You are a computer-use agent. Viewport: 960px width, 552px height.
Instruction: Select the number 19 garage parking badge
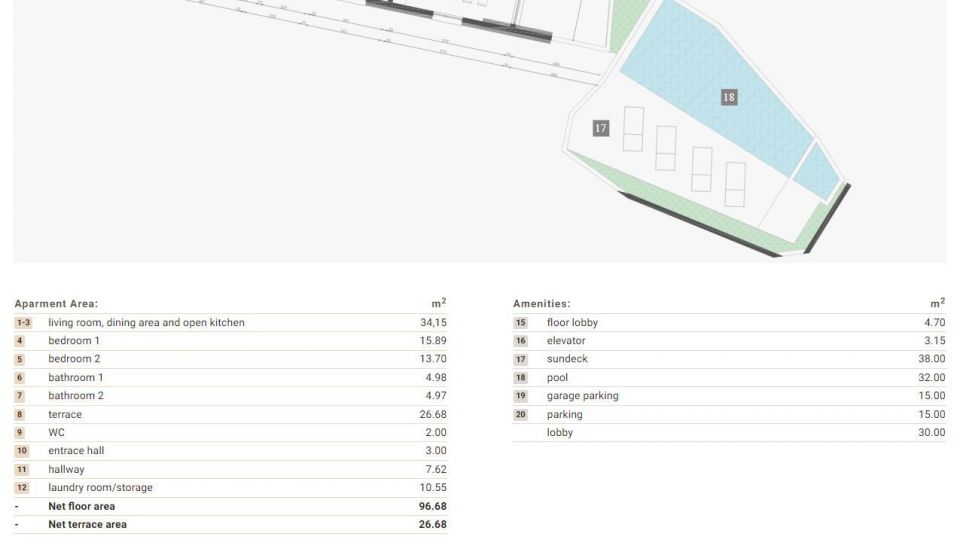tap(520, 396)
